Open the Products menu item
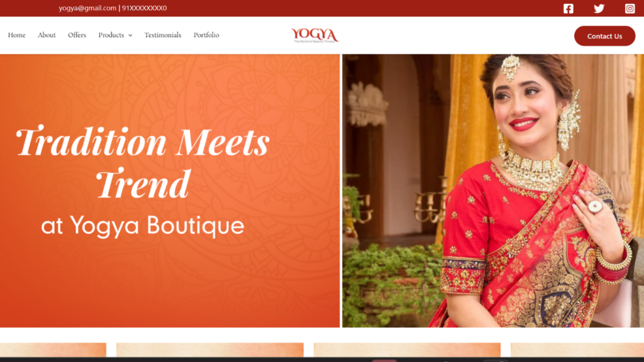644x362 pixels. tap(111, 35)
